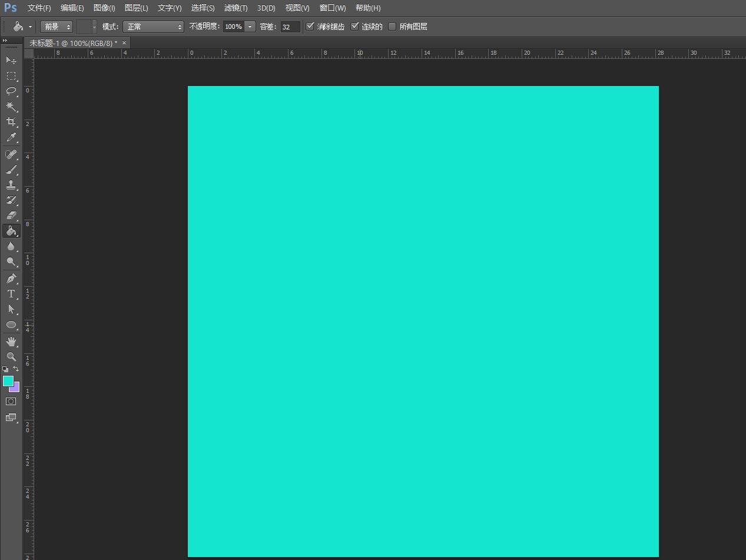Image resolution: width=746 pixels, height=560 pixels.
Task: Pick the Magic Wand tool
Action: click(11, 106)
